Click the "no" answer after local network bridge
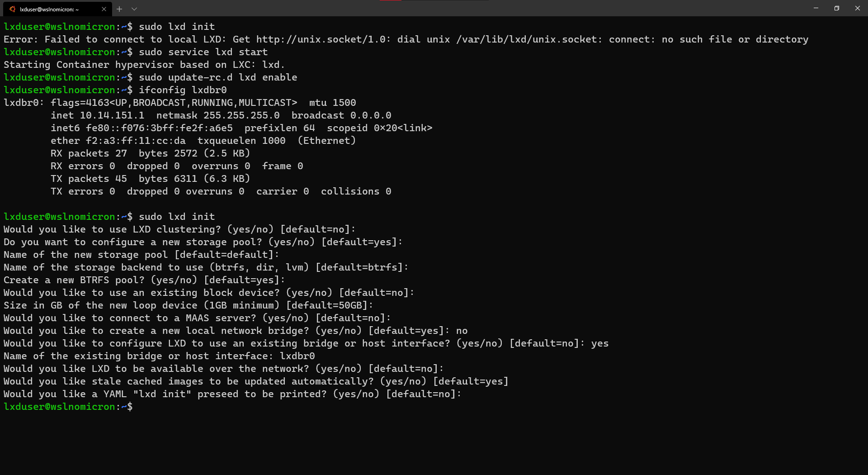The width and height of the screenshot is (868, 475). click(462, 331)
